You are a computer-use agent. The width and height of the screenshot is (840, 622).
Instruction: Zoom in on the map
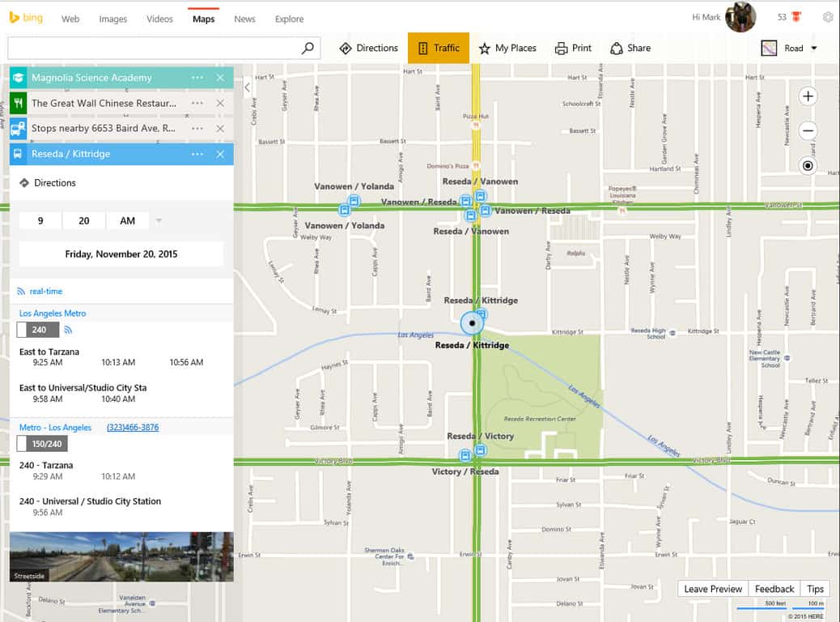point(808,96)
